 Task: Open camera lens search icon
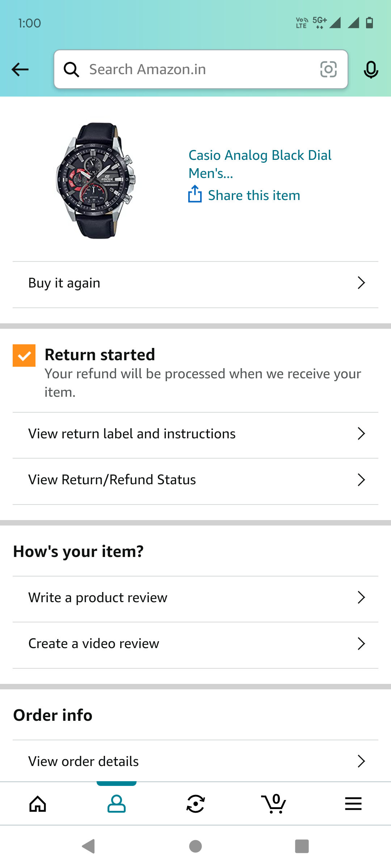(328, 69)
